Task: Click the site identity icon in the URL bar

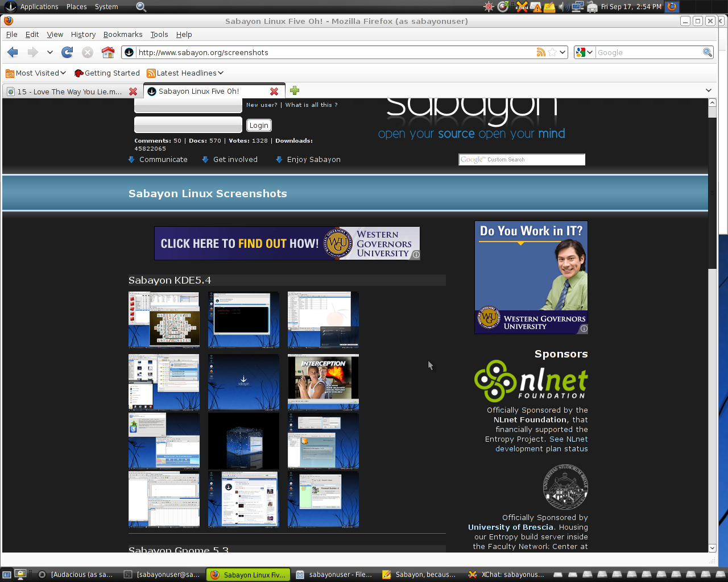Action: [129, 52]
